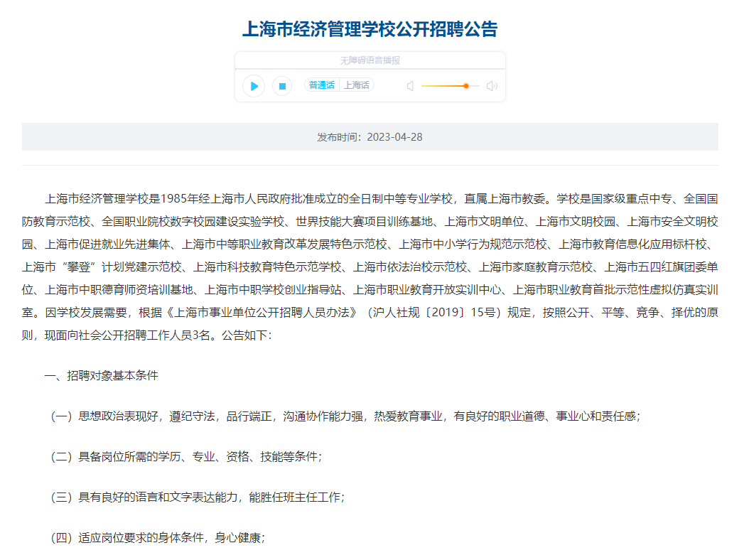
Task: Click condition (三) 具有良好的语言 line
Action: 197,497
